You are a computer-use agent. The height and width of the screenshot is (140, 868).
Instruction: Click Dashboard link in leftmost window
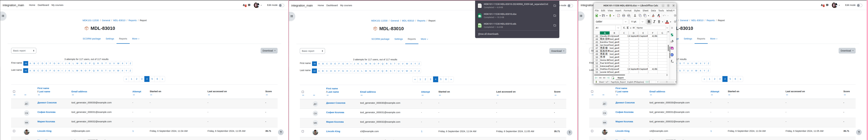tap(43, 5)
